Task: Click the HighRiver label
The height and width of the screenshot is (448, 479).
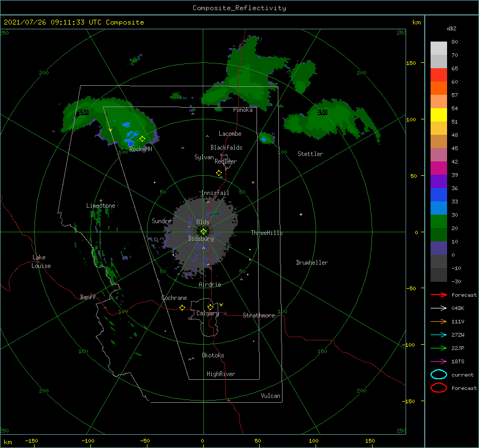Action: coord(221,374)
